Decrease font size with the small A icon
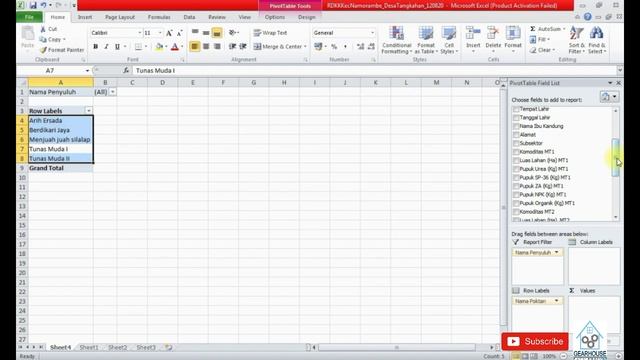This screenshot has height=360, width=640. click(x=179, y=33)
